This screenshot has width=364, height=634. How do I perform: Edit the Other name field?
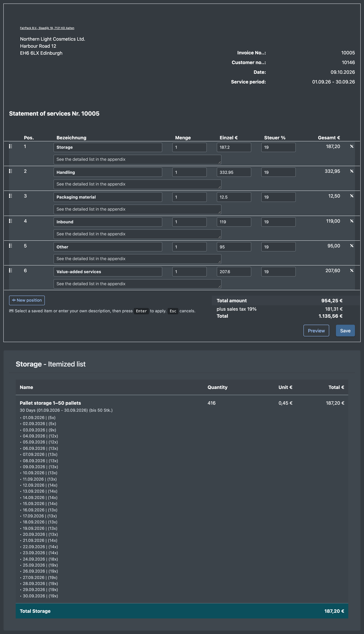pos(108,247)
